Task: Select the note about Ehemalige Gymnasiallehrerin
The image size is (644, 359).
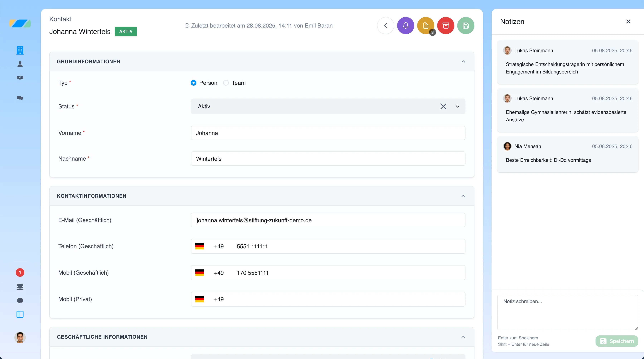Action: [x=567, y=110]
